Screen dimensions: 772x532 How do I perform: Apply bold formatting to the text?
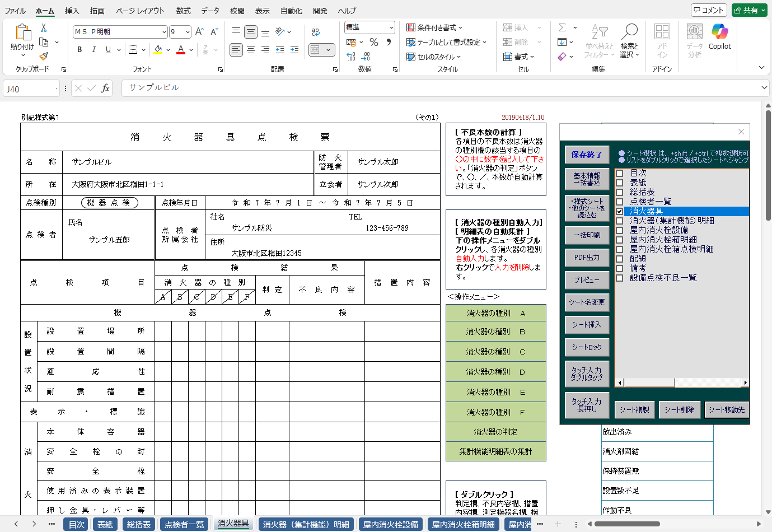78,49
